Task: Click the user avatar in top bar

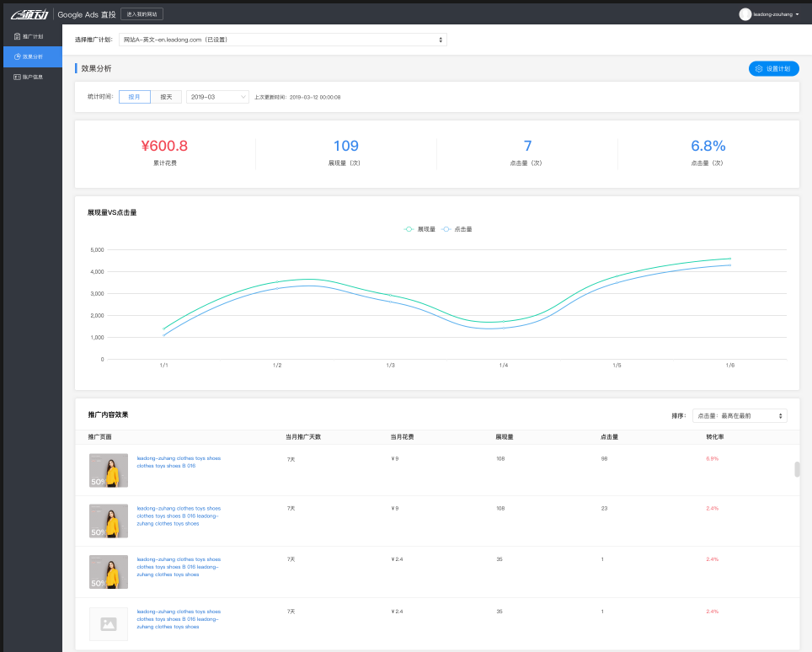Action: tap(745, 14)
